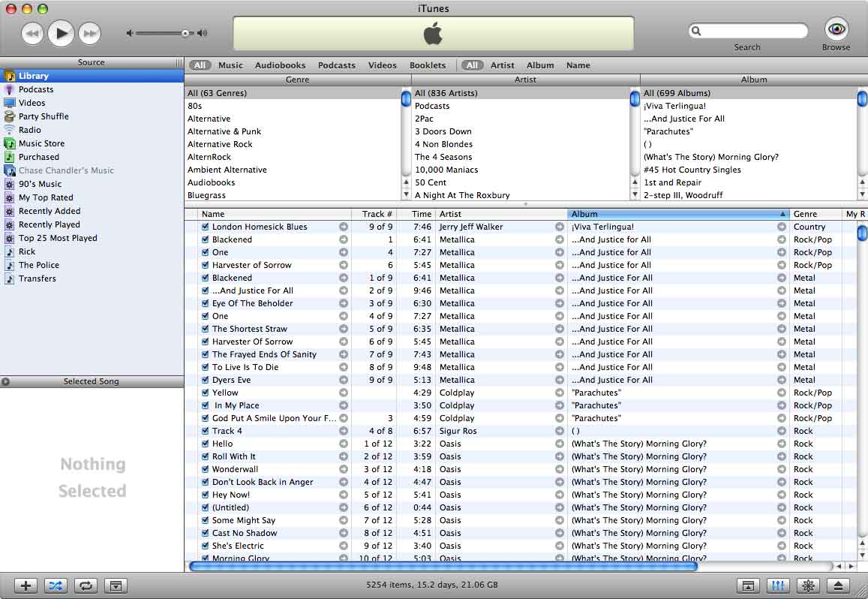The image size is (868, 599).
Task: Uncheck the Wonderwall checkbox
Action: point(206,469)
